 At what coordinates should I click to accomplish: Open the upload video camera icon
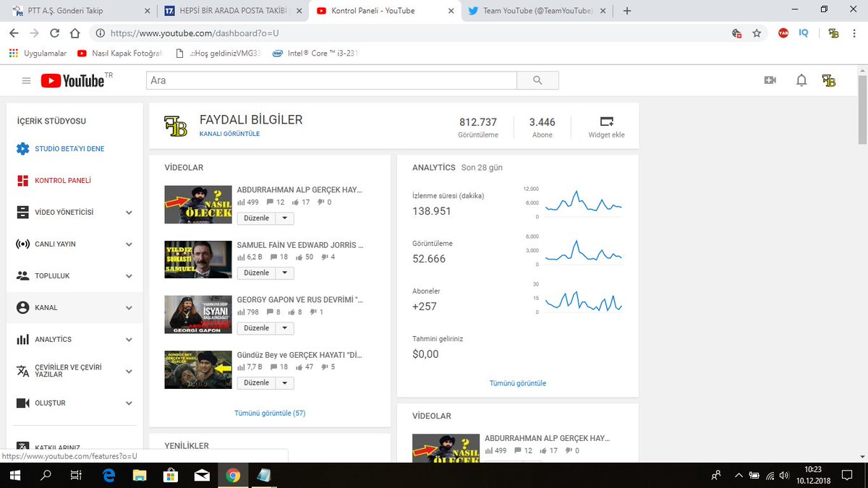click(x=770, y=80)
